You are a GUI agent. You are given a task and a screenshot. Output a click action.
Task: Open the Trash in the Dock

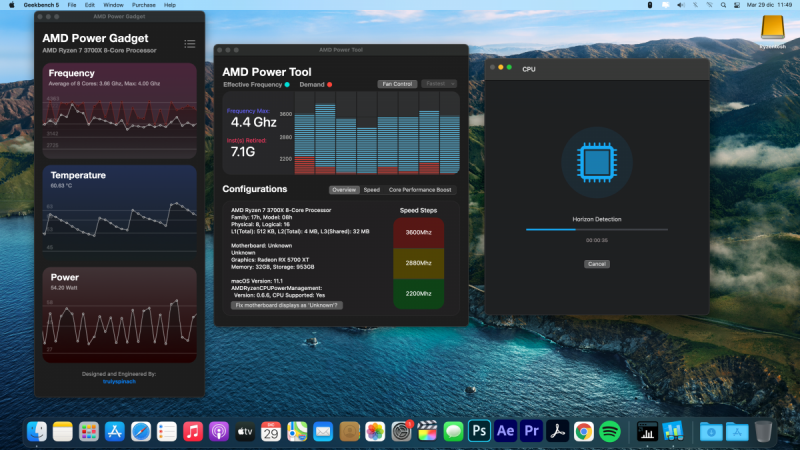(763, 432)
